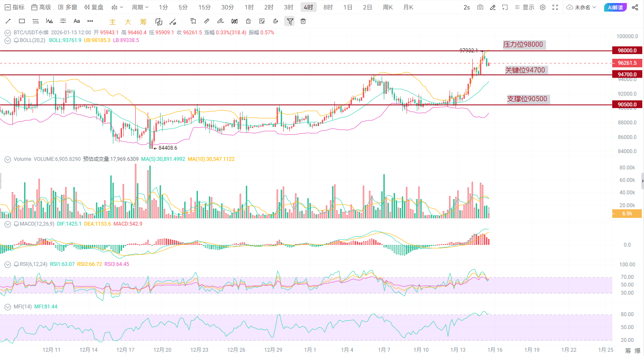Enter fullscreen mode
The width and height of the screenshot is (644, 356).
coord(555,7)
